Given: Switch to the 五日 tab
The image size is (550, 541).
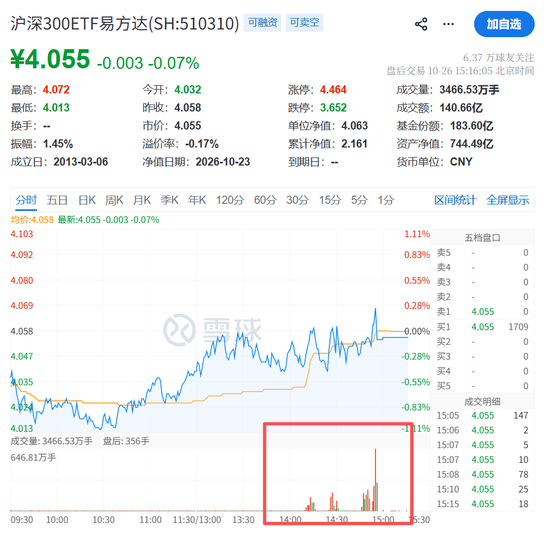Looking at the screenshot, I should [57, 200].
